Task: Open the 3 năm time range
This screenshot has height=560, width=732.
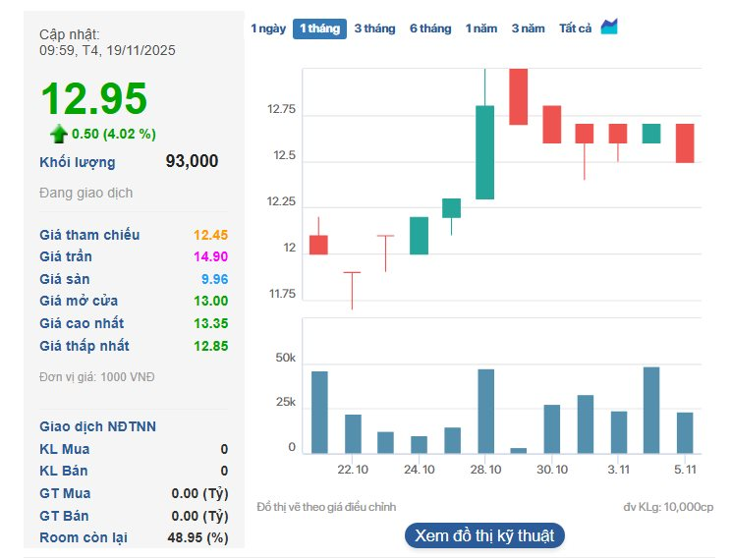Action: point(528,28)
